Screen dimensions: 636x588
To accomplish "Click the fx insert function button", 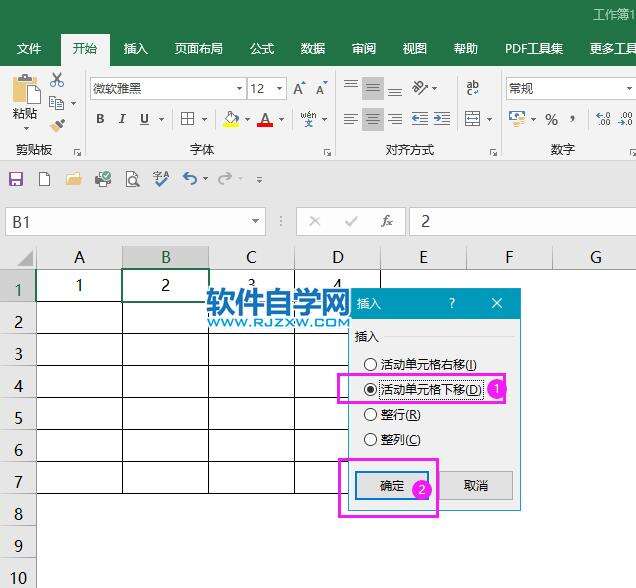I will [387, 221].
